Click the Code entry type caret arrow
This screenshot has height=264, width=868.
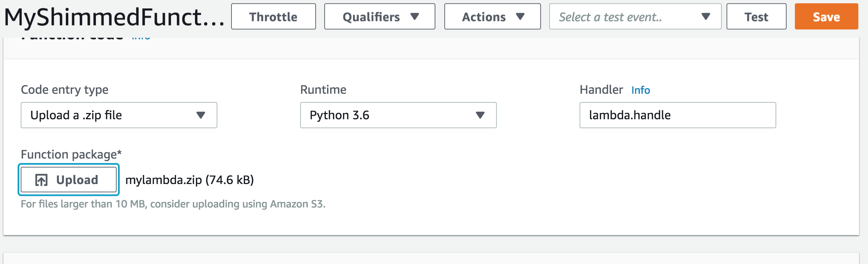[x=201, y=115]
